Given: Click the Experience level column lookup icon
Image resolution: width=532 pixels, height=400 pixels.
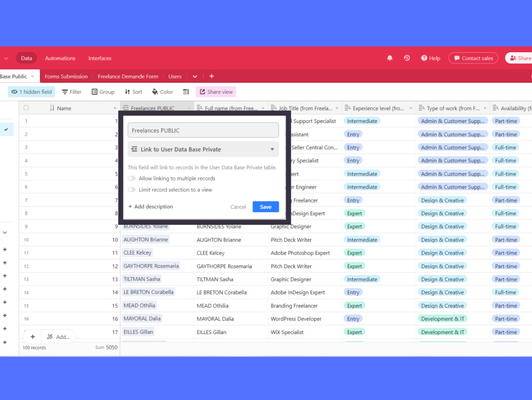Looking at the screenshot, I should click(347, 108).
